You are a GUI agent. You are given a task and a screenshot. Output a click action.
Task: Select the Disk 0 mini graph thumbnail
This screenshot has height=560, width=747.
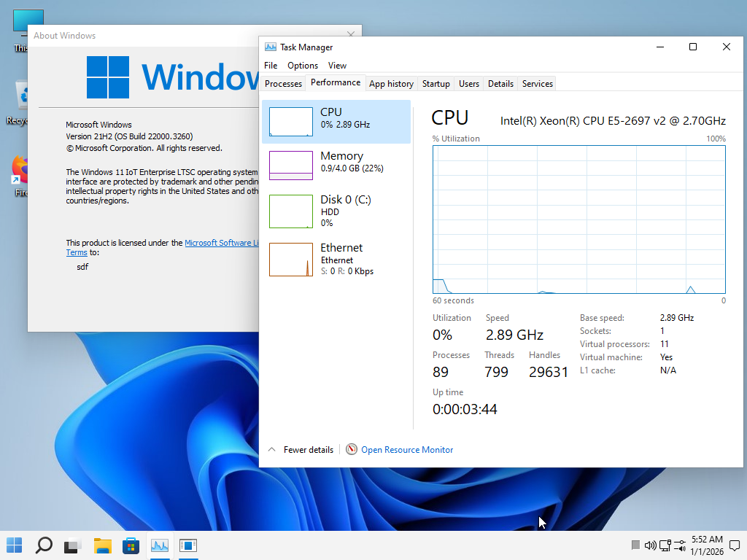pyautogui.click(x=291, y=211)
